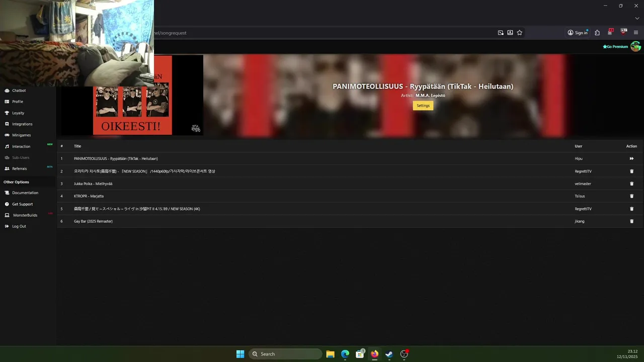Click the user name Hipu
This screenshot has width=644, height=362.
[579, 158]
